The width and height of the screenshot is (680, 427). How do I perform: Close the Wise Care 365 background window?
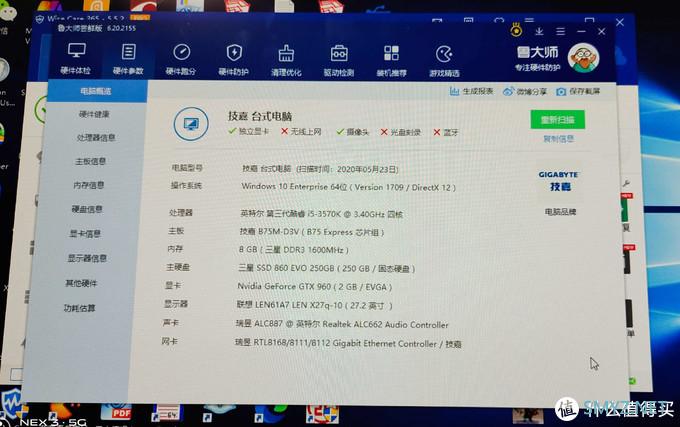coord(620,22)
